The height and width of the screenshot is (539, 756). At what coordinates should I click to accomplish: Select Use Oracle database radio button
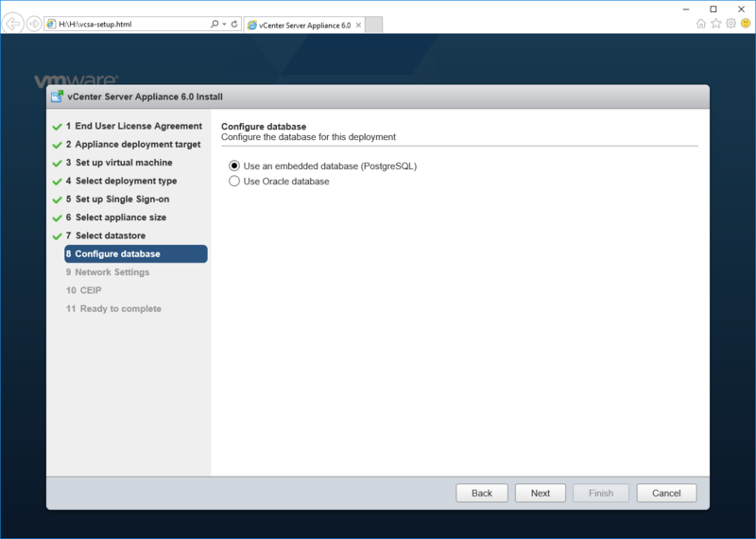pos(234,182)
